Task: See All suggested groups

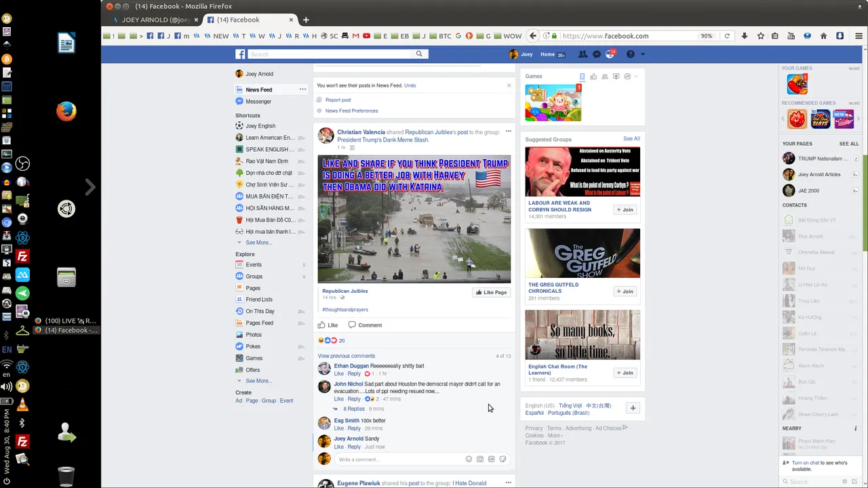Action: pos(631,139)
